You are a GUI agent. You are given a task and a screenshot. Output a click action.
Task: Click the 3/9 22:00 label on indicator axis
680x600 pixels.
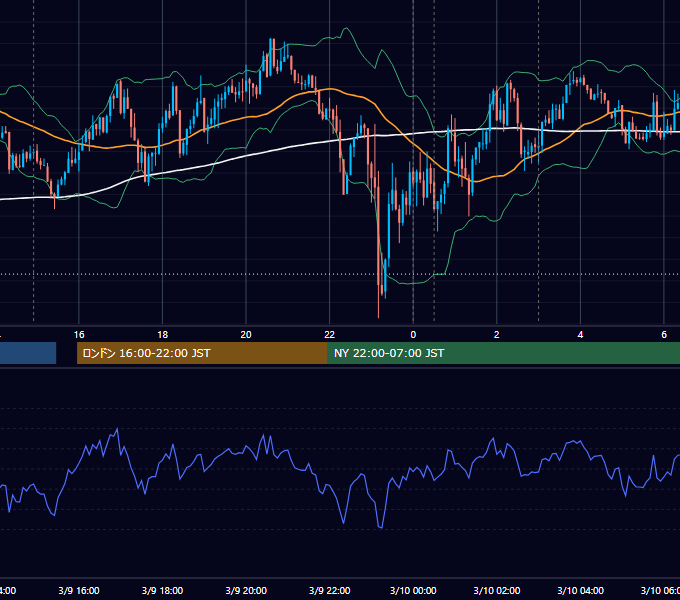point(330,590)
